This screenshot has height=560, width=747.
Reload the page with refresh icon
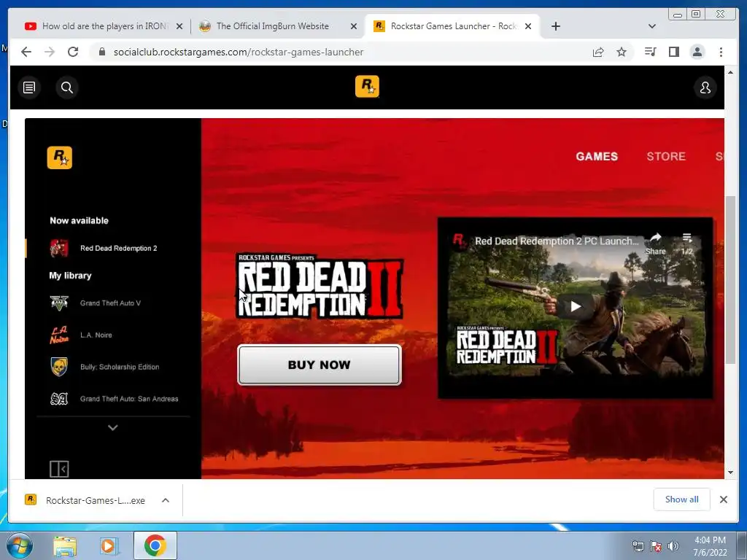point(73,52)
